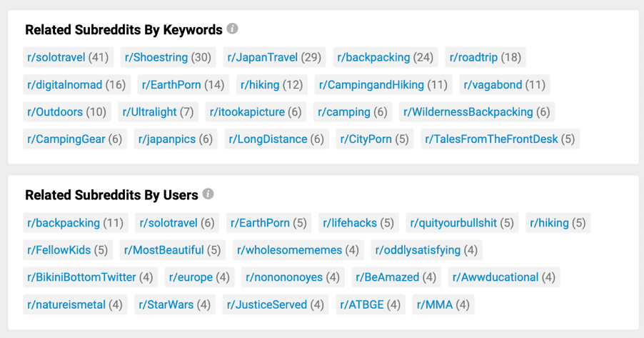The image size is (644, 338).
Task: Click r/WildernessBackpacking link
Action: pyautogui.click(x=468, y=112)
